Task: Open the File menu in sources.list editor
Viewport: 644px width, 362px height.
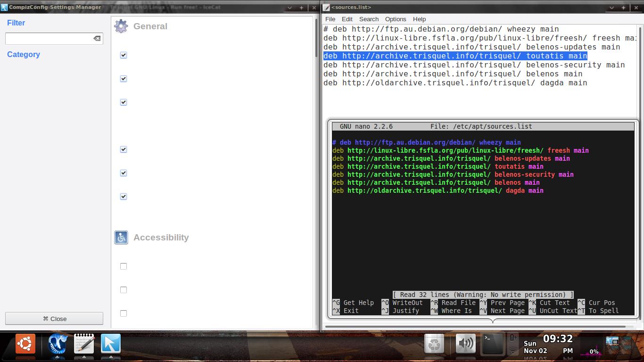Action: pyautogui.click(x=330, y=19)
